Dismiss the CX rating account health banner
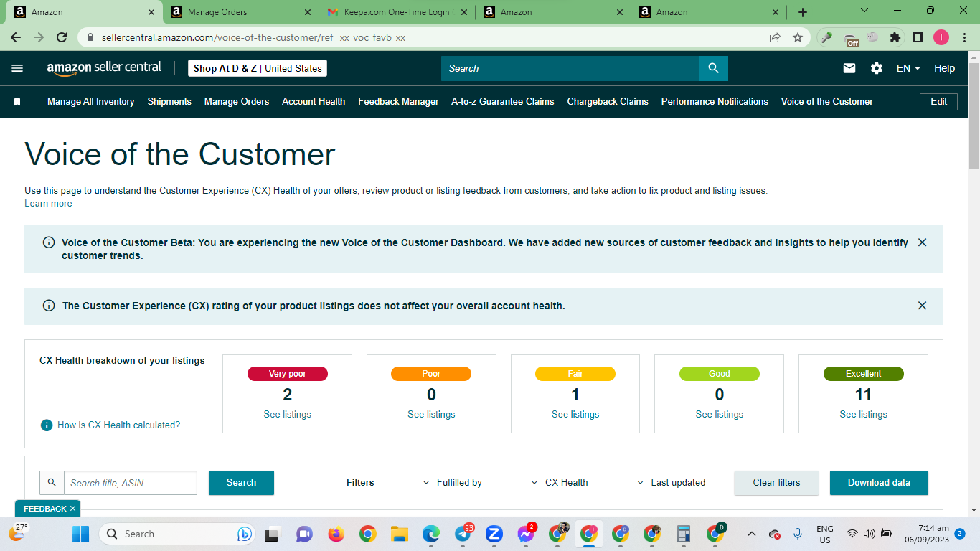Image resolution: width=980 pixels, height=551 pixels. (x=923, y=306)
